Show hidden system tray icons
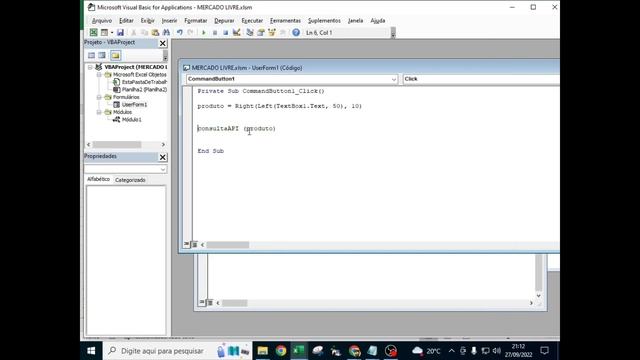The height and width of the screenshot is (360, 640). [451, 351]
